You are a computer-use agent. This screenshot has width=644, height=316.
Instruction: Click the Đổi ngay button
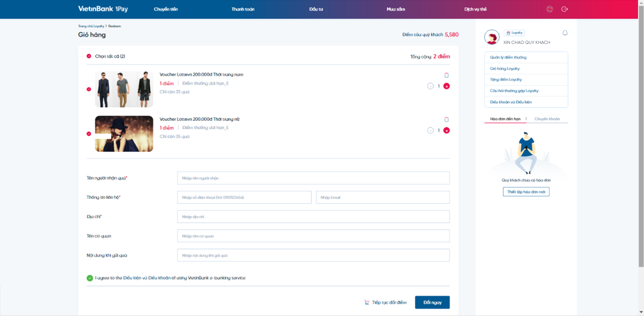point(432,302)
